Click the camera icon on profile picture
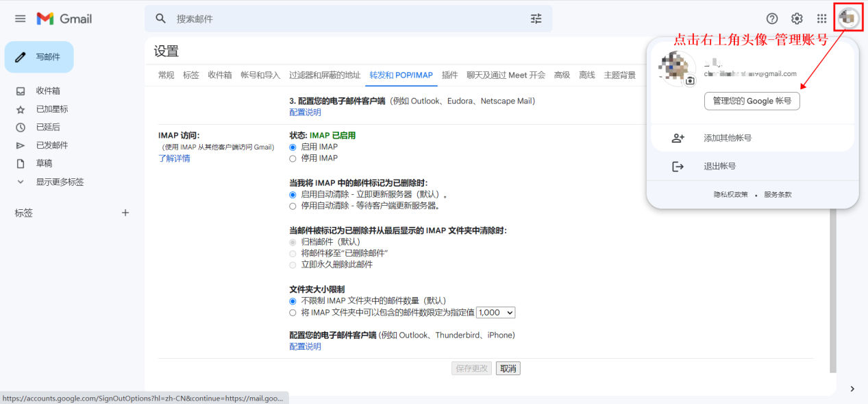 point(690,81)
